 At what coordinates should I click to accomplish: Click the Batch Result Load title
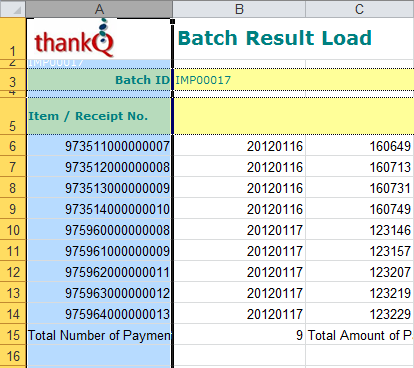pyautogui.click(x=275, y=38)
